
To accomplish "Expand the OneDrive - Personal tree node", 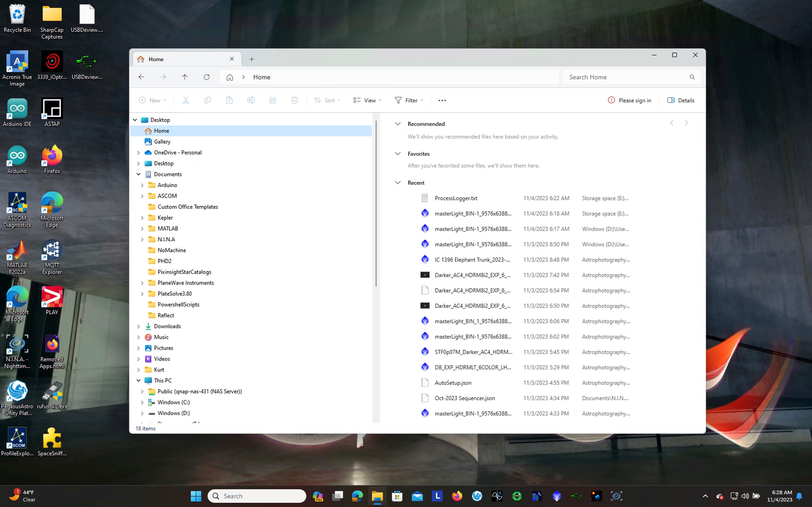I will pos(139,153).
